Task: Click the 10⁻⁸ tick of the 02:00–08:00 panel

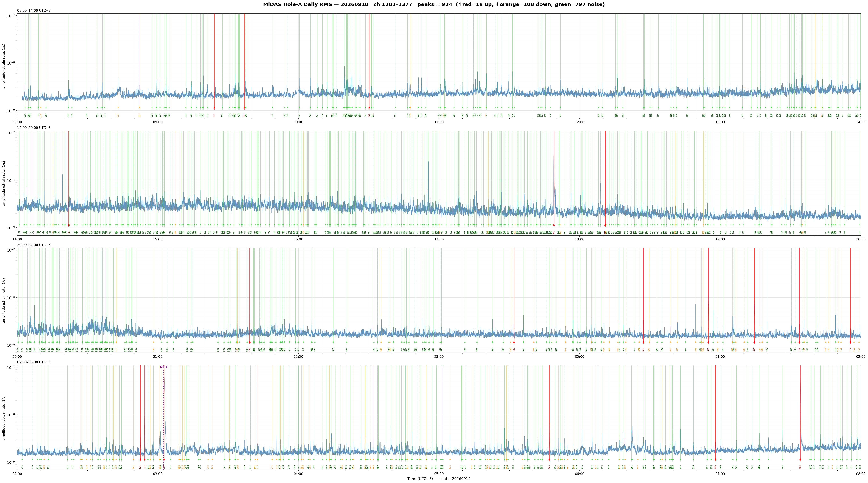Action: pos(11,415)
